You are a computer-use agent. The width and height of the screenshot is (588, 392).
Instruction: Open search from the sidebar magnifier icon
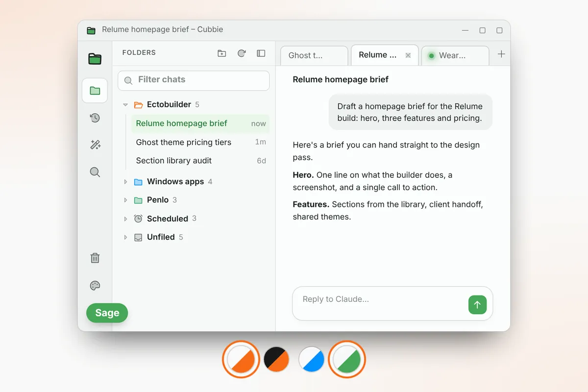coord(95,172)
